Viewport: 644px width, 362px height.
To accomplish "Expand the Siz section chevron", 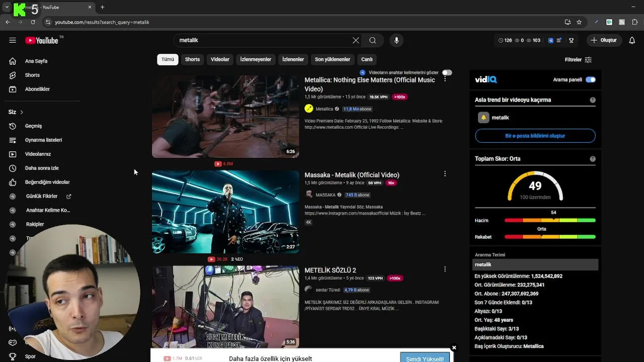I will [22, 112].
